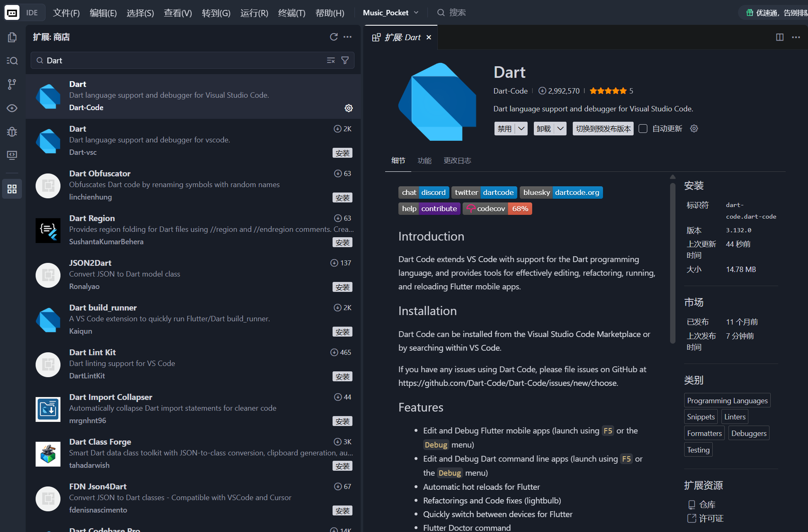This screenshot has width=808, height=532.
Task: Refresh the extensions store list
Action: [334, 37]
